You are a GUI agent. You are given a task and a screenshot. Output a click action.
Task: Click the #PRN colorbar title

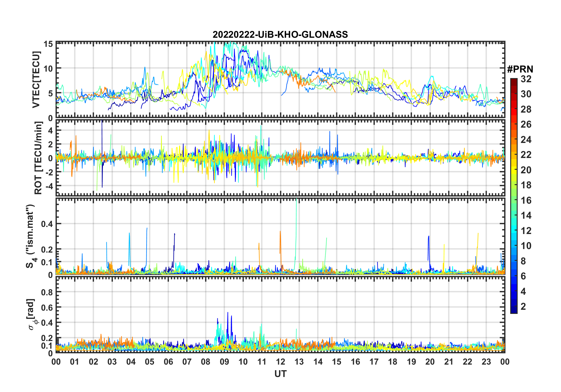(x=520, y=69)
